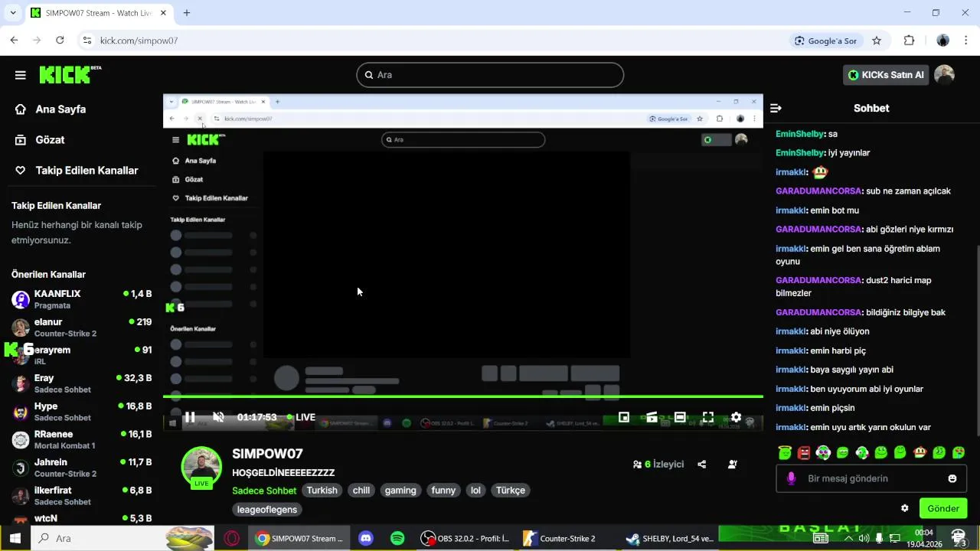The height and width of the screenshot is (551, 980).
Task: Click the Bir mesaj gönderin field
Action: coord(871,478)
